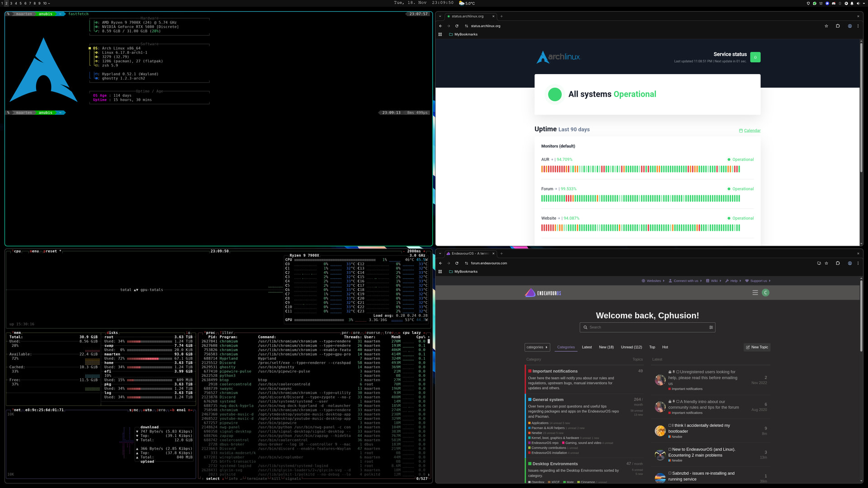Viewport: 868px width, 488px height.
Task: Open the extensions icon in Arch status browser
Action: click(x=838, y=26)
